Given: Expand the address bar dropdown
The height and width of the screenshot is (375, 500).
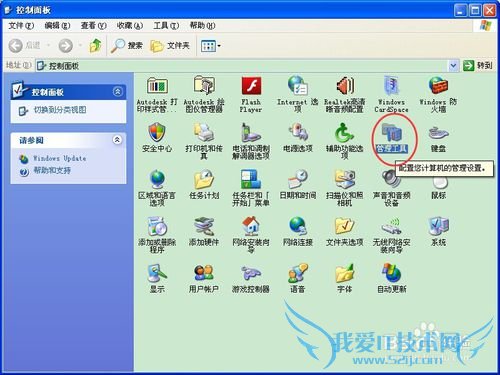Looking at the screenshot, I should tap(453, 66).
